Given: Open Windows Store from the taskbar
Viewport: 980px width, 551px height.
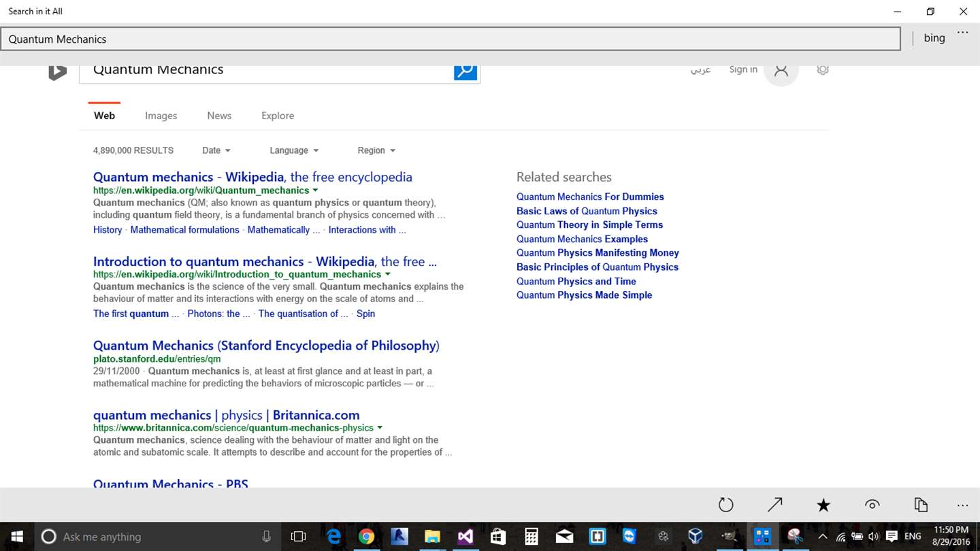Looking at the screenshot, I should [x=498, y=537].
